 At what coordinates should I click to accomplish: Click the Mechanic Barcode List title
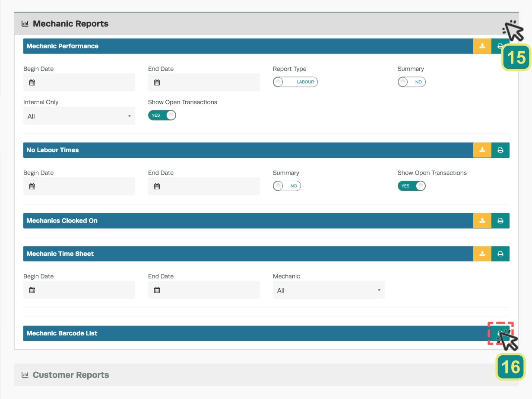coord(62,333)
